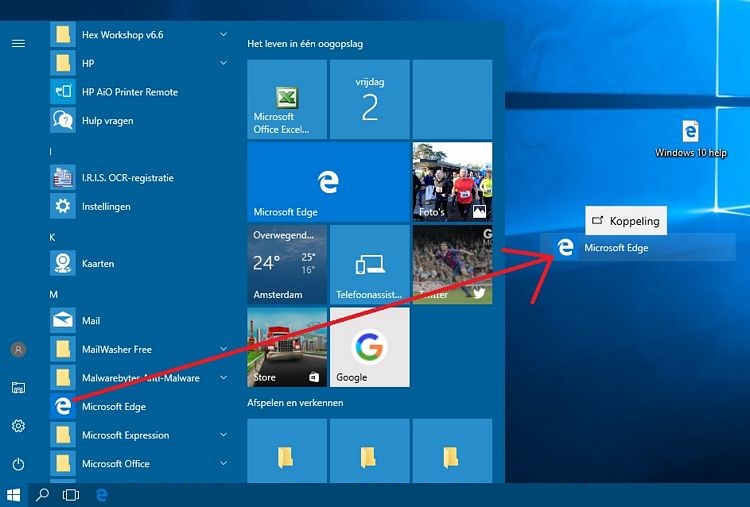Expand the MailWasher Free chevron

(223, 349)
